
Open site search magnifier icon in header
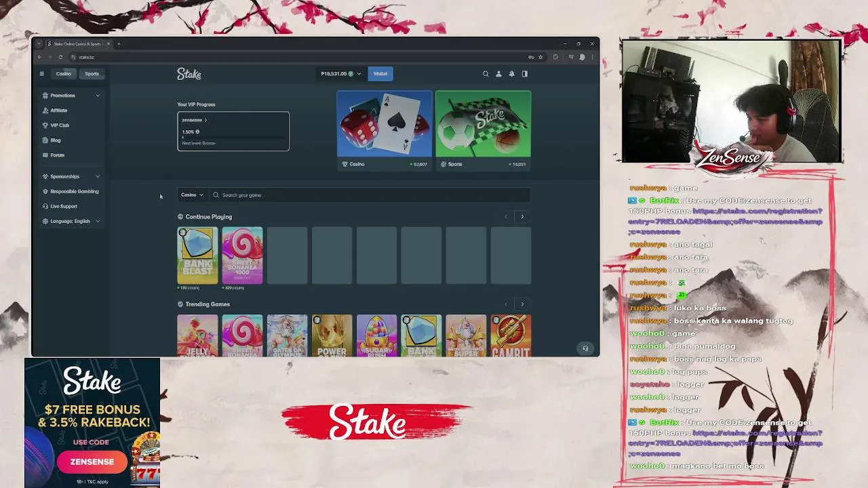[486, 74]
